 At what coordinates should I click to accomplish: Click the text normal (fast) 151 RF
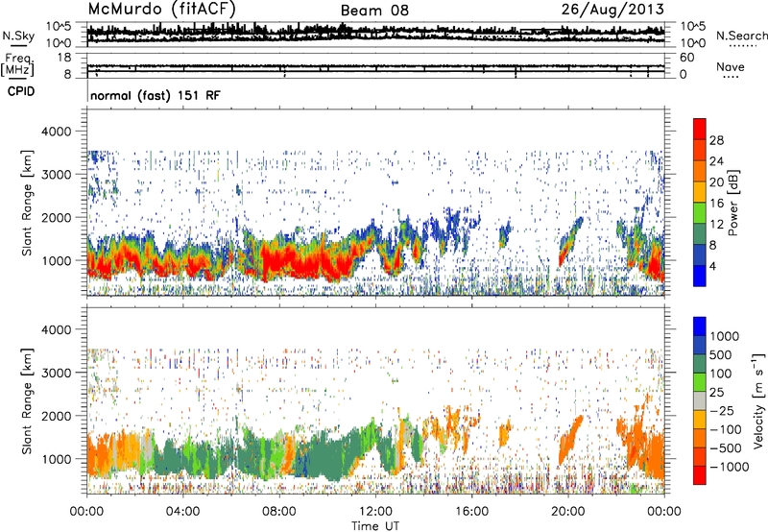pos(156,95)
